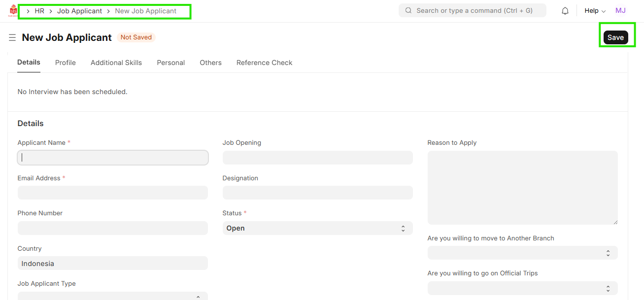Viewport: 644px width, 300px height.
Task: Select the Job Opening field
Action: click(x=317, y=158)
